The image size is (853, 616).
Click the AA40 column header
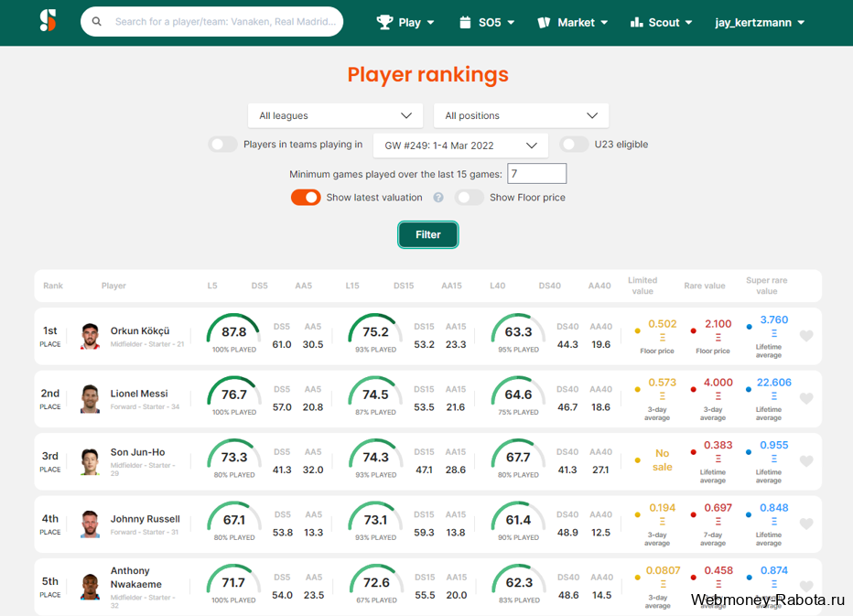coord(599,286)
